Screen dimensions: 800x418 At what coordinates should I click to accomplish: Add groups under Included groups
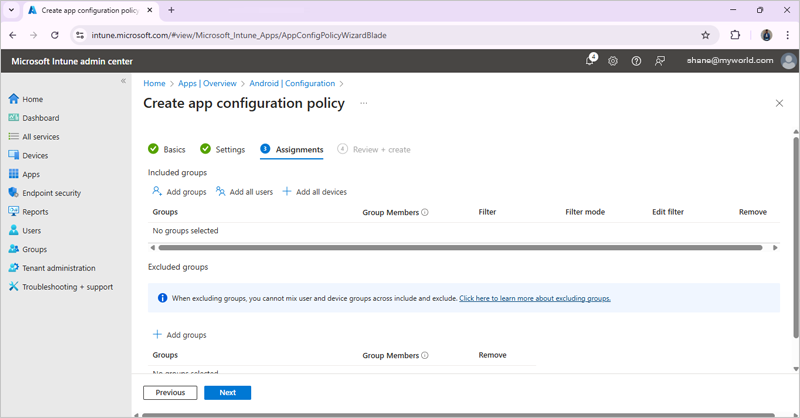179,192
